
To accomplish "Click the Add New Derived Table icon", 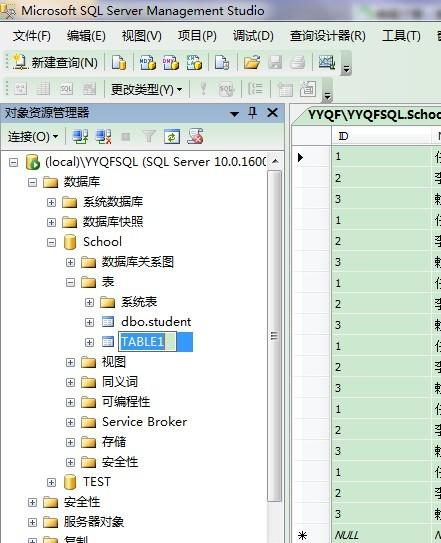I will pos(308,89).
